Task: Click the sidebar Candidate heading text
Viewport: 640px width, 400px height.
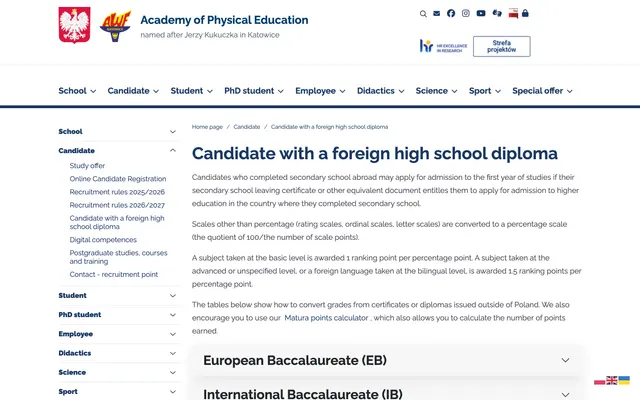Action: [x=76, y=151]
